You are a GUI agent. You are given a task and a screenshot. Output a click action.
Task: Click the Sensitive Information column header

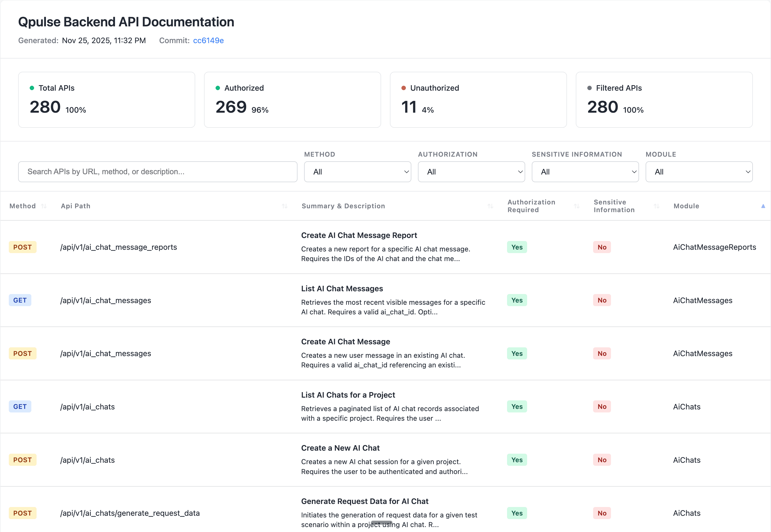click(614, 206)
